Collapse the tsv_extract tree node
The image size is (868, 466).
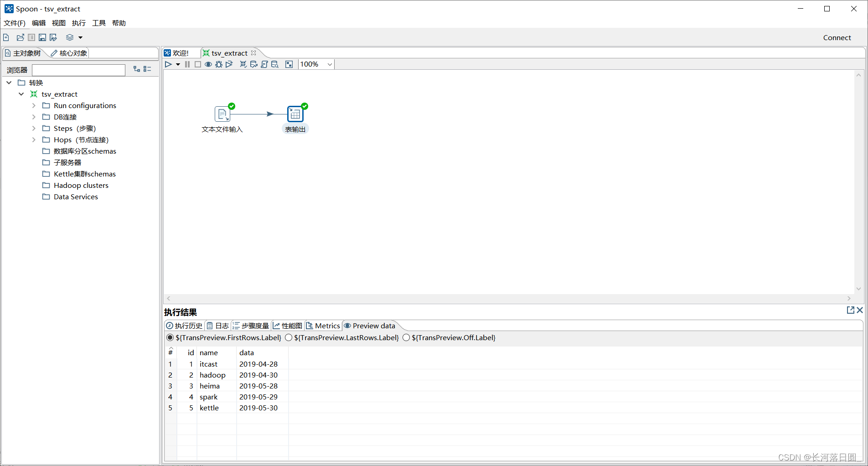click(x=21, y=94)
